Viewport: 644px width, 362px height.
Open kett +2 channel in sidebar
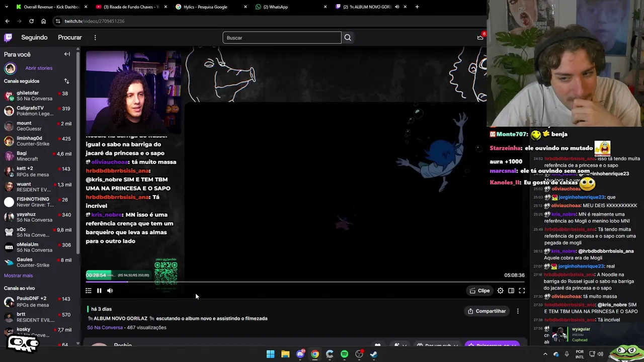(x=38, y=171)
